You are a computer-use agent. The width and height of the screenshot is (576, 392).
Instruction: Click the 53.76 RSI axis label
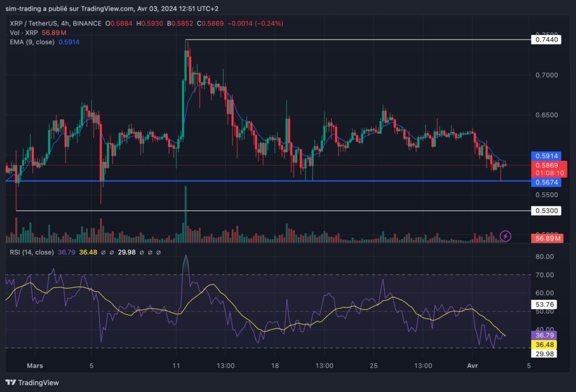click(544, 304)
